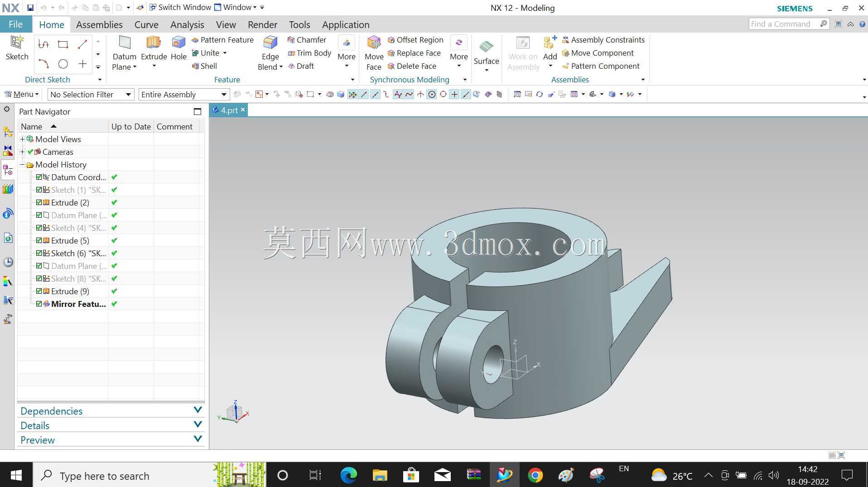Image resolution: width=868 pixels, height=487 pixels.
Task: Switch to the Curve ribbon tab
Action: [x=146, y=24]
